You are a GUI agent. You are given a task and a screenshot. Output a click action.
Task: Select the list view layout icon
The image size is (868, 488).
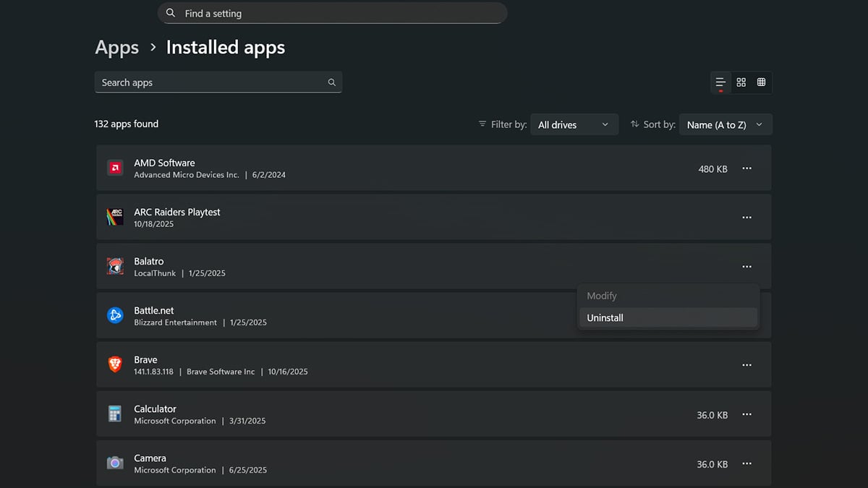pos(720,82)
